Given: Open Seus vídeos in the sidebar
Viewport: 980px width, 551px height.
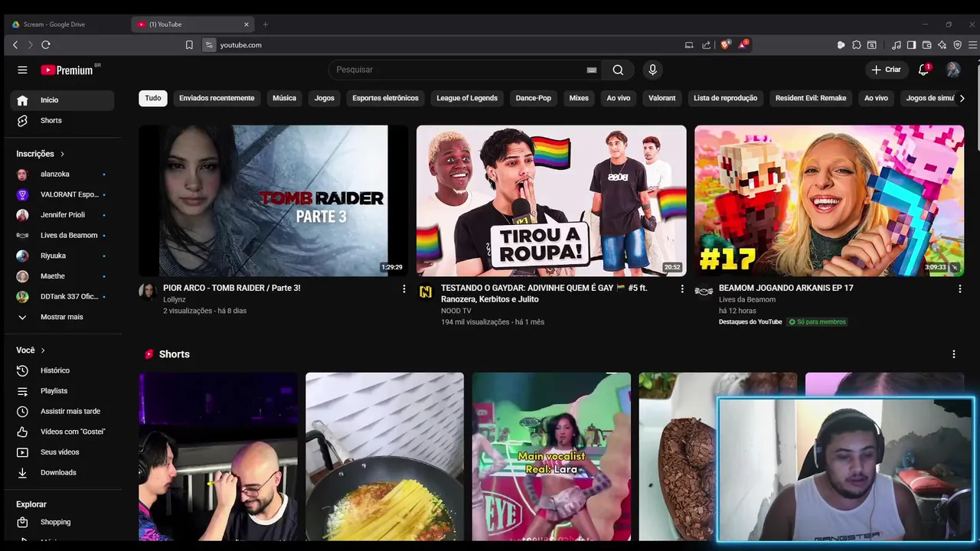Looking at the screenshot, I should click(62, 452).
